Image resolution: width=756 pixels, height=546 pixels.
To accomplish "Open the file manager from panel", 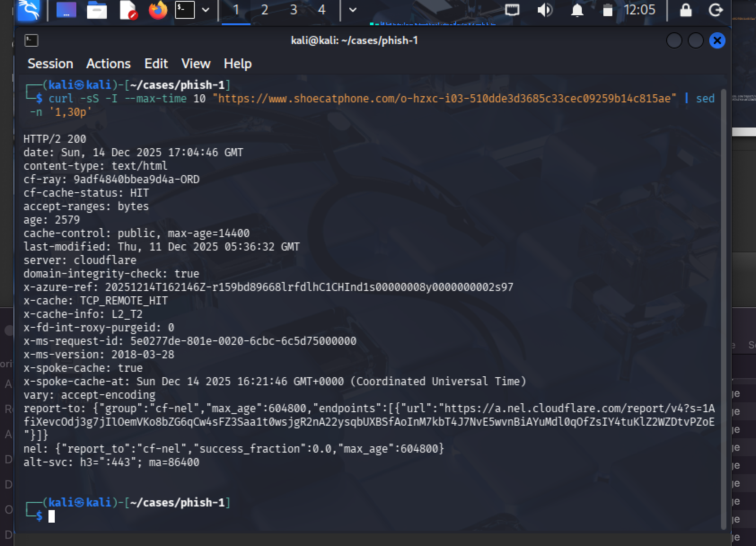I will [x=97, y=10].
